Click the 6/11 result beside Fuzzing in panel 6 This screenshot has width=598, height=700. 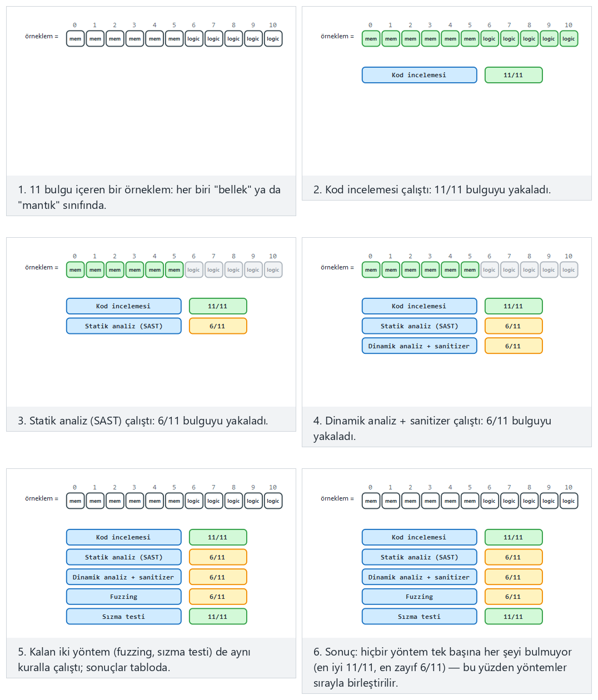(x=514, y=597)
